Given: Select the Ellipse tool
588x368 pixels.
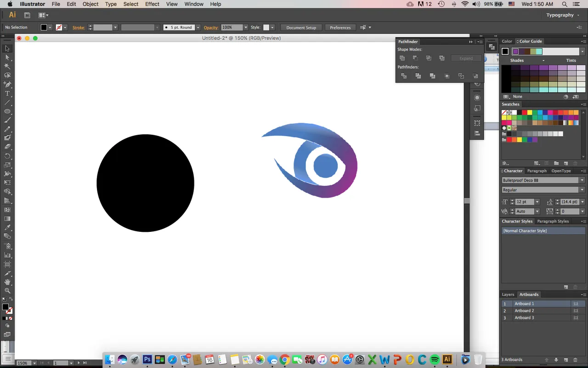Looking at the screenshot, I should point(7,111).
